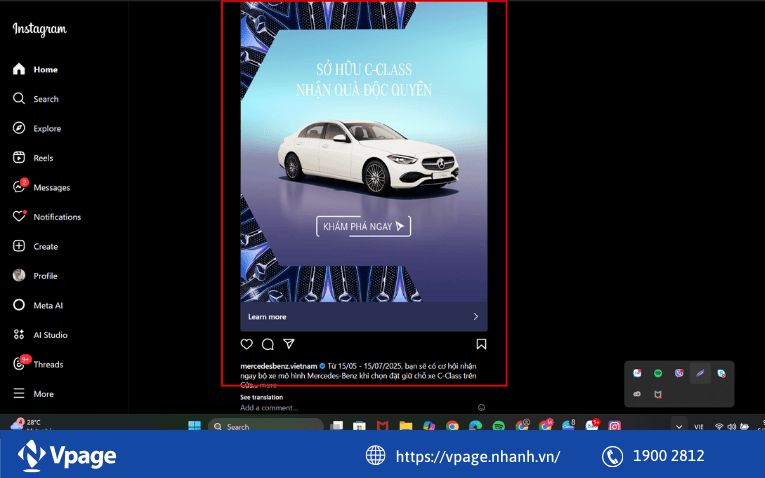The image size is (765, 478).
Task: Open Spotify from the system tray popup
Action: pyautogui.click(x=658, y=373)
